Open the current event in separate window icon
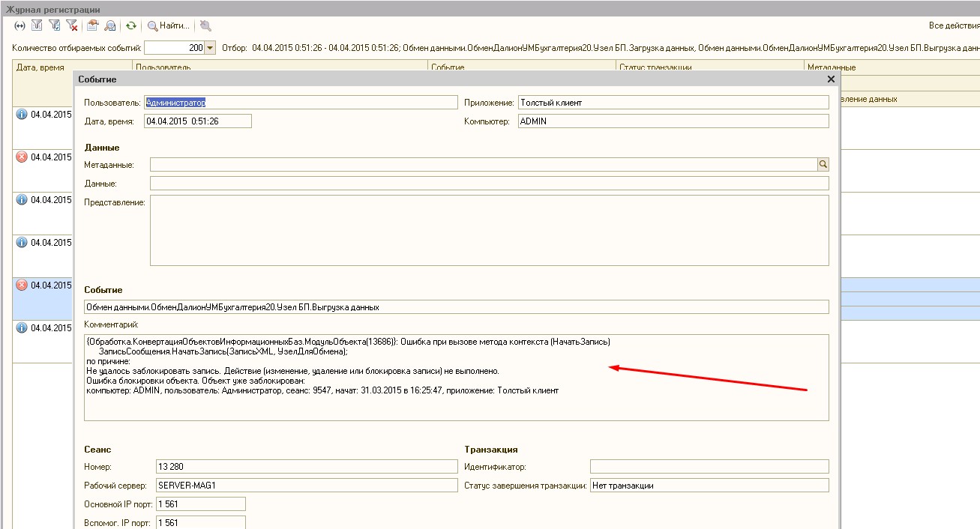Screen dimensions: 980x529 click(x=93, y=25)
